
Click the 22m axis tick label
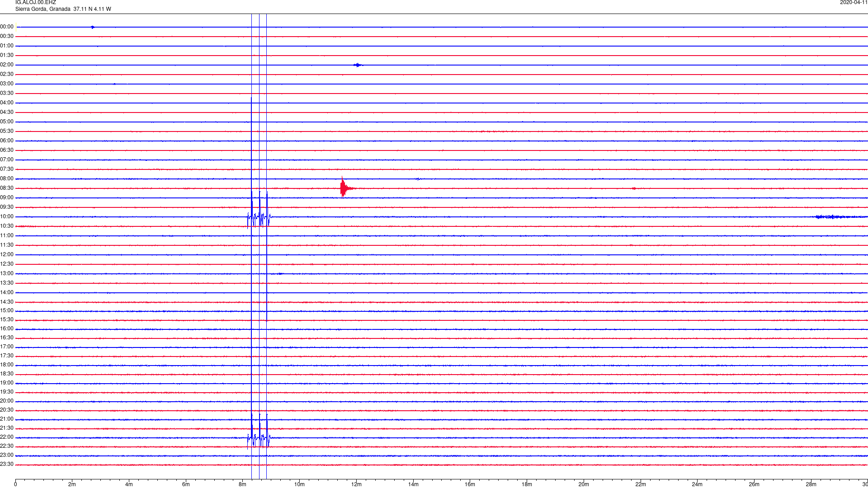click(640, 484)
